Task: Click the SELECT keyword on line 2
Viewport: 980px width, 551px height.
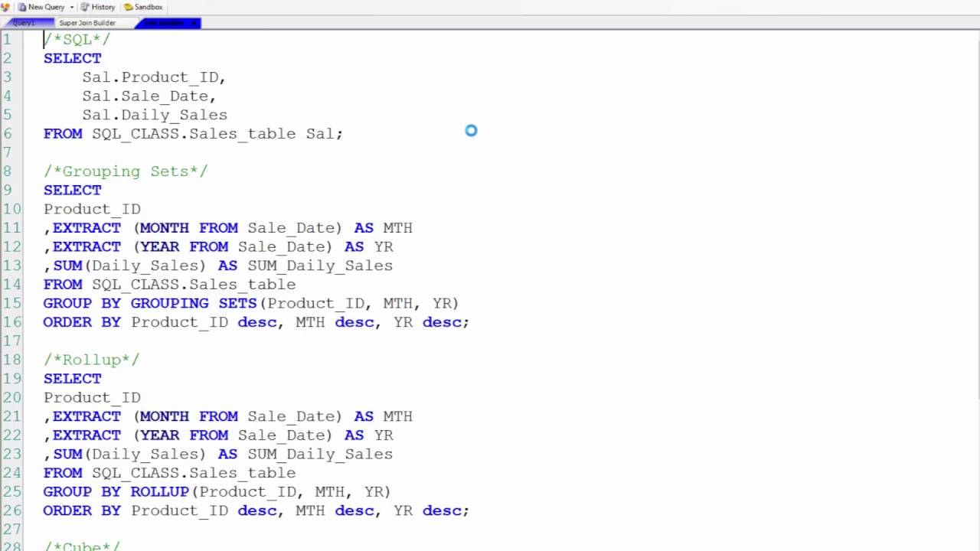Action: point(72,58)
